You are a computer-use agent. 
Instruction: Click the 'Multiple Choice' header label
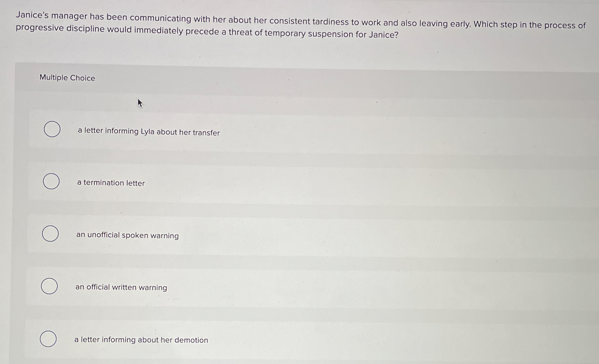click(x=67, y=78)
